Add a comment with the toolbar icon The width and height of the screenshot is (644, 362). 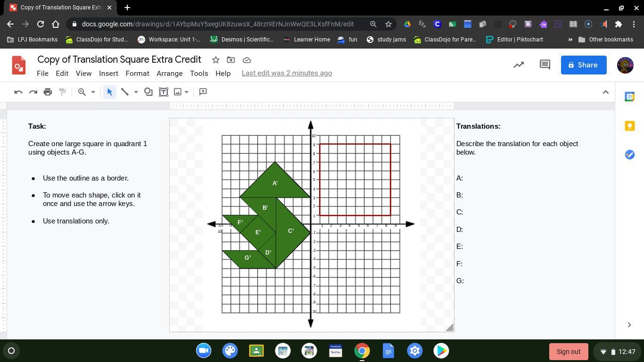coord(203,92)
